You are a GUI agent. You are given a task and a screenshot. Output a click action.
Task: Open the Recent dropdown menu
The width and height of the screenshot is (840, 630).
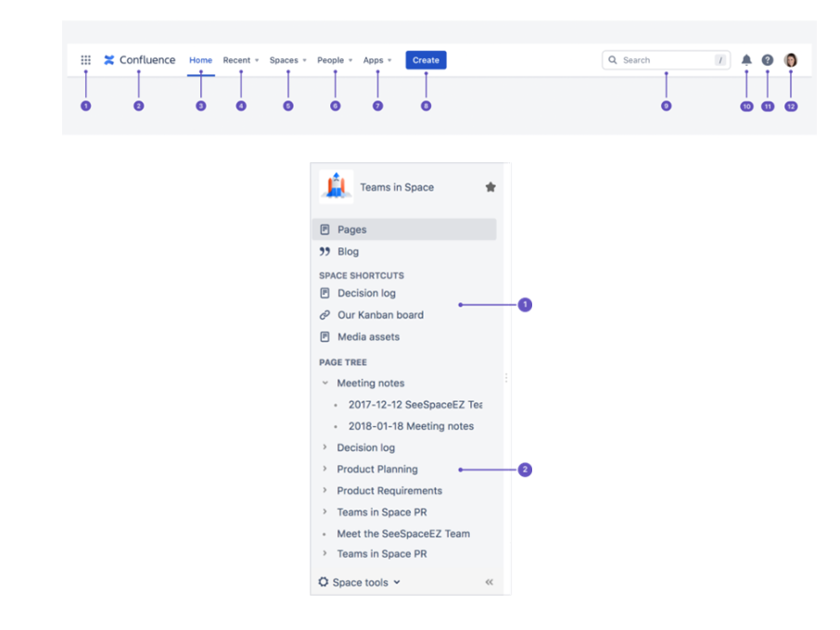(240, 60)
